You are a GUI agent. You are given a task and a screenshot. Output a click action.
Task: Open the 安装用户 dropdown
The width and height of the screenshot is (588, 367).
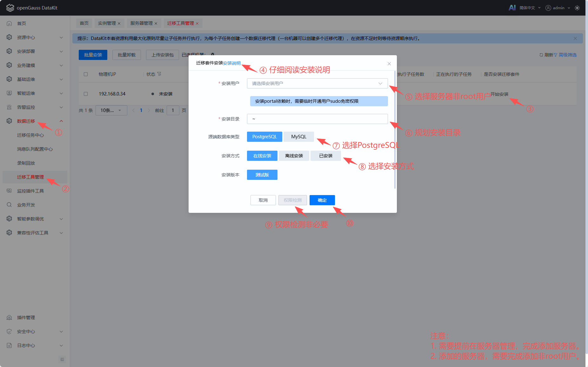click(317, 83)
